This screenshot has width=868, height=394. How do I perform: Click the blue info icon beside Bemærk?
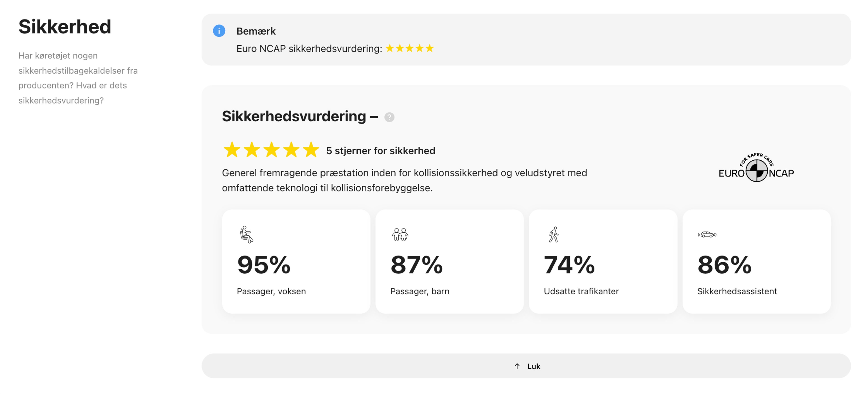(219, 31)
